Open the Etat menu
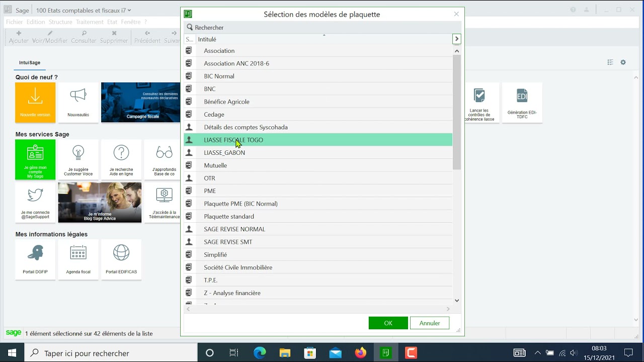 [112, 22]
